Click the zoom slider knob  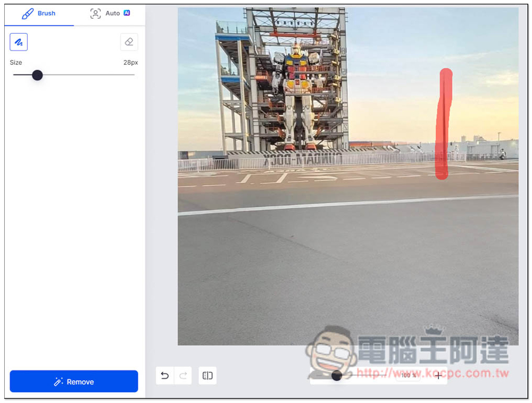[x=336, y=376]
